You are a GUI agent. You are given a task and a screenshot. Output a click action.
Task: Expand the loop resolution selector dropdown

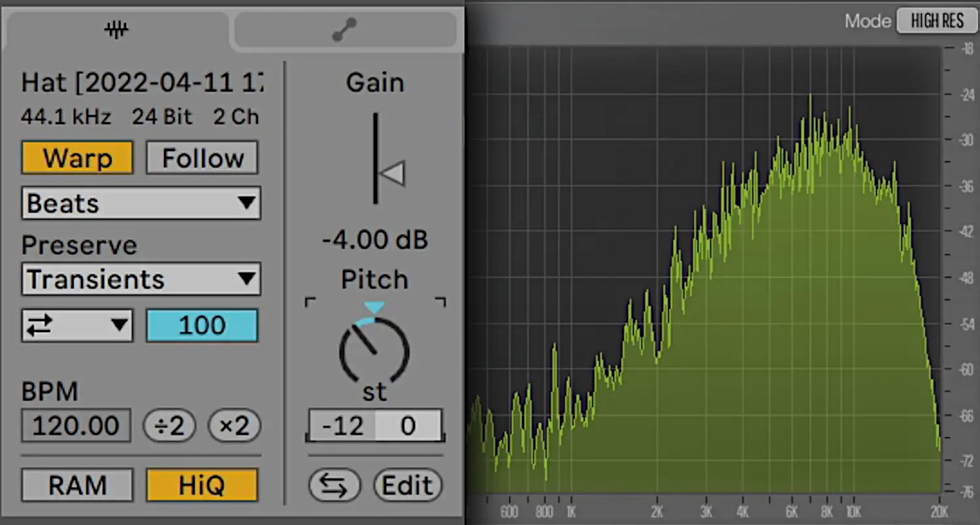click(120, 325)
